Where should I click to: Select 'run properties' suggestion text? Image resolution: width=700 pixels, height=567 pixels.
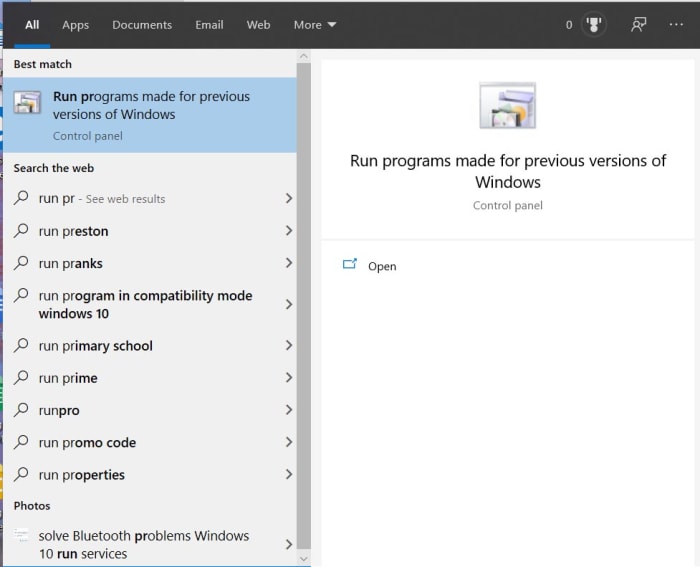pyautogui.click(x=82, y=475)
